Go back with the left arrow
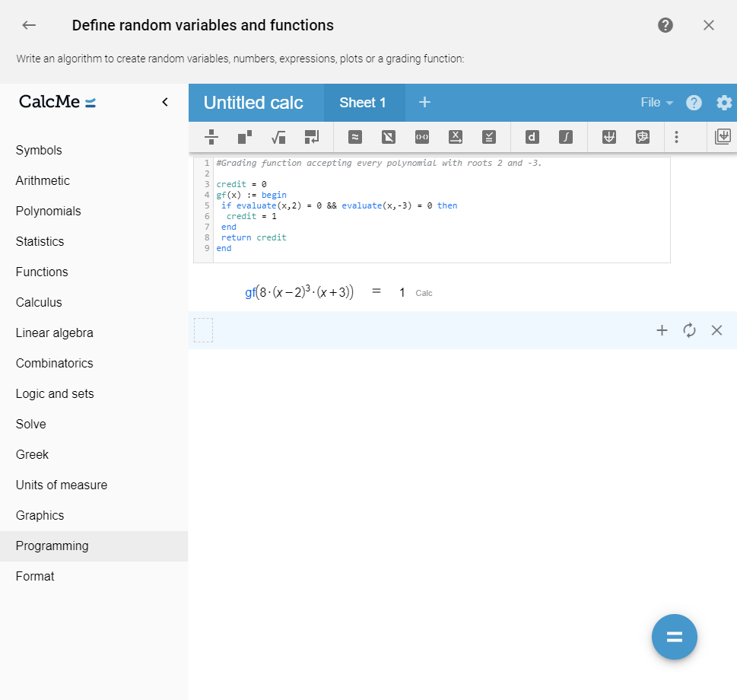Screen dimensions: 737x700 (x=29, y=25)
